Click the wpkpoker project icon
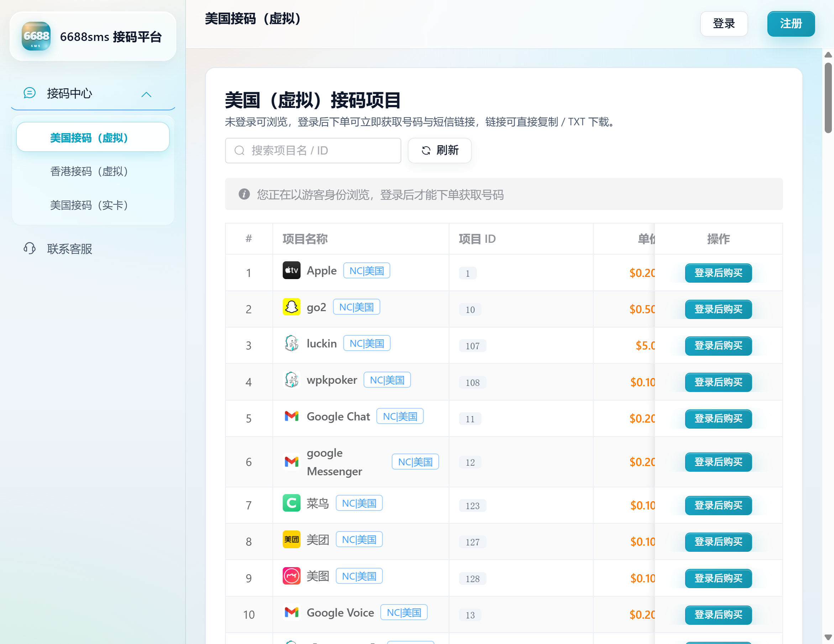This screenshot has width=834, height=644. coord(292,380)
